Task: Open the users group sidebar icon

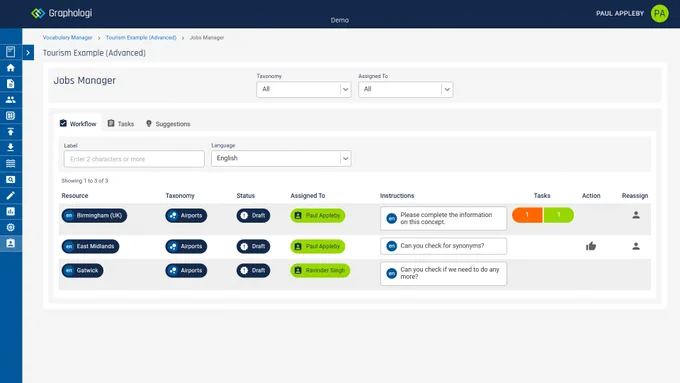Action: pos(10,100)
